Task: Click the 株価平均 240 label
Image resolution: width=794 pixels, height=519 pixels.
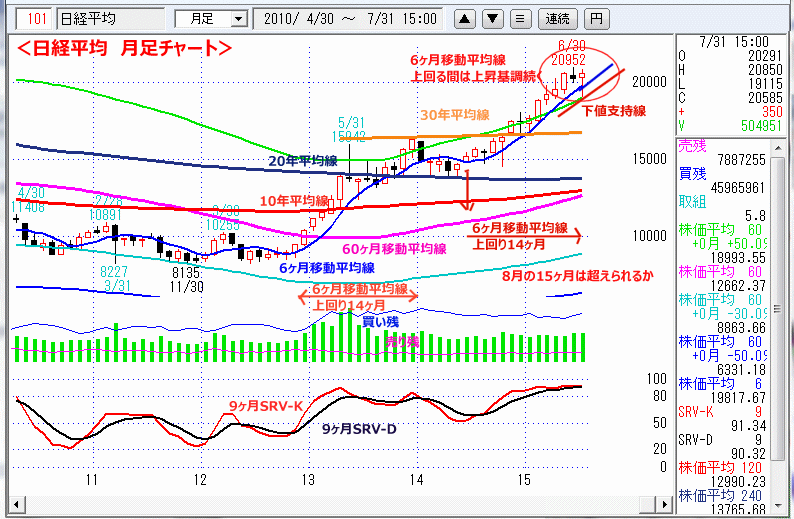Action: tap(720, 495)
